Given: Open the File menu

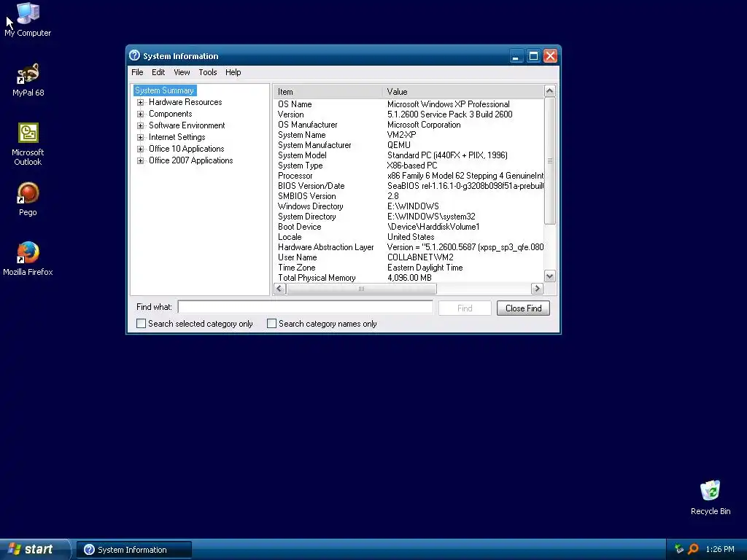Looking at the screenshot, I should coord(137,72).
